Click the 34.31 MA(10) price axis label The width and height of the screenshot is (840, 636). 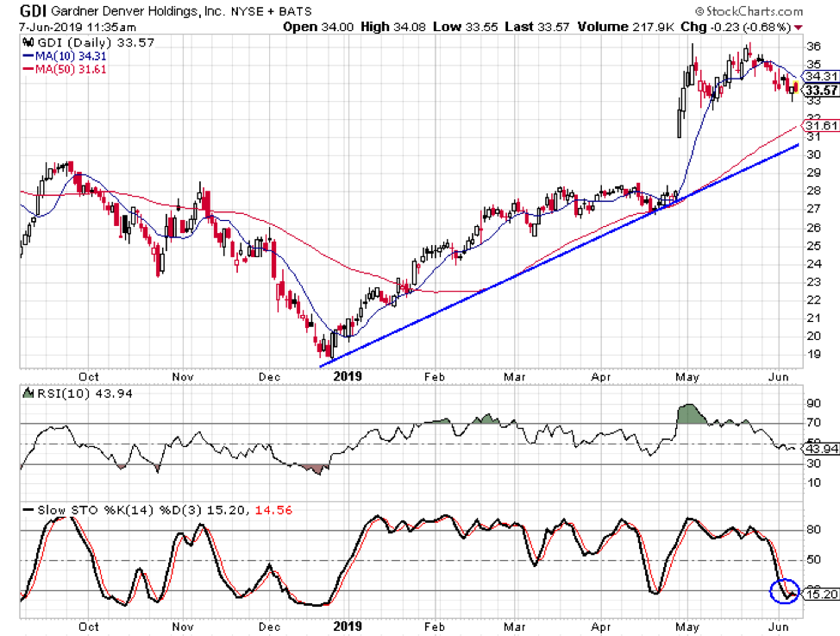click(821, 76)
